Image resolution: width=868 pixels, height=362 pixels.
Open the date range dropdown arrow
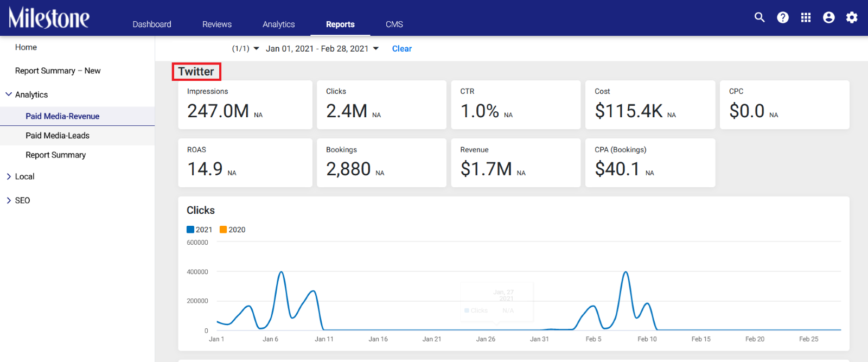[x=376, y=48]
